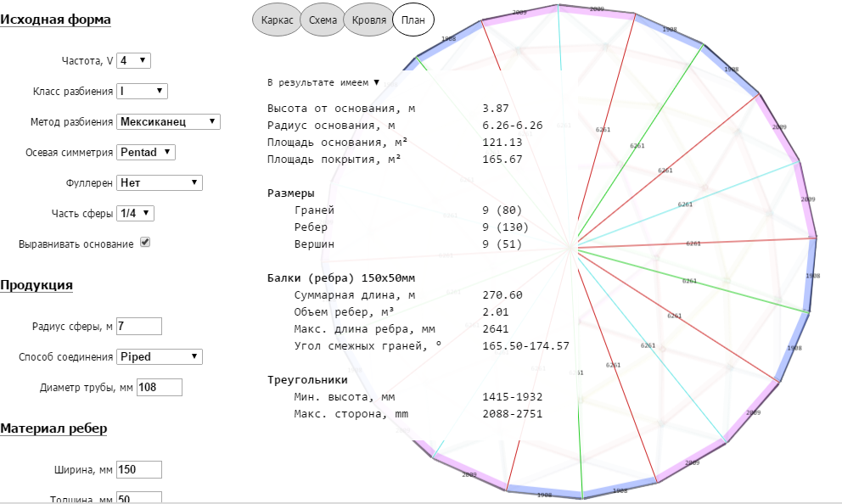The height and width of the screenshot is (504, 842).
Task: Open the Класс разбиения dropdown
Action: [x=142, y=92]
